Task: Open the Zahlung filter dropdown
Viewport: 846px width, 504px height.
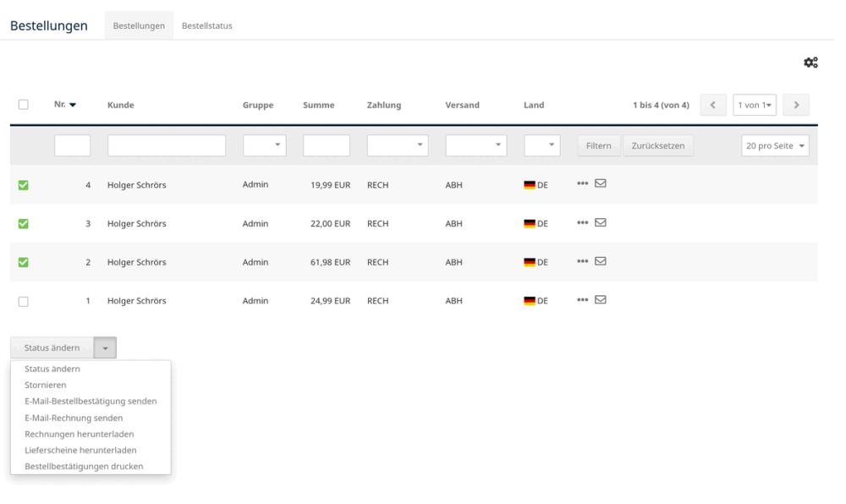Action: click(x=398, y=145)
